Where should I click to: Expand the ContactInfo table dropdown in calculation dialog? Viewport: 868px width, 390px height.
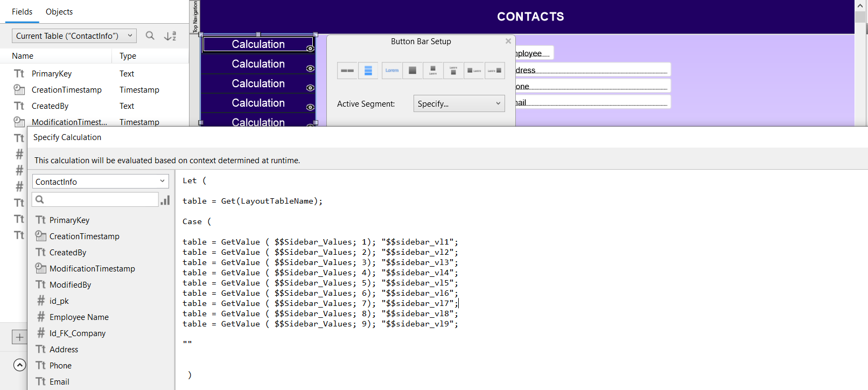100,182
